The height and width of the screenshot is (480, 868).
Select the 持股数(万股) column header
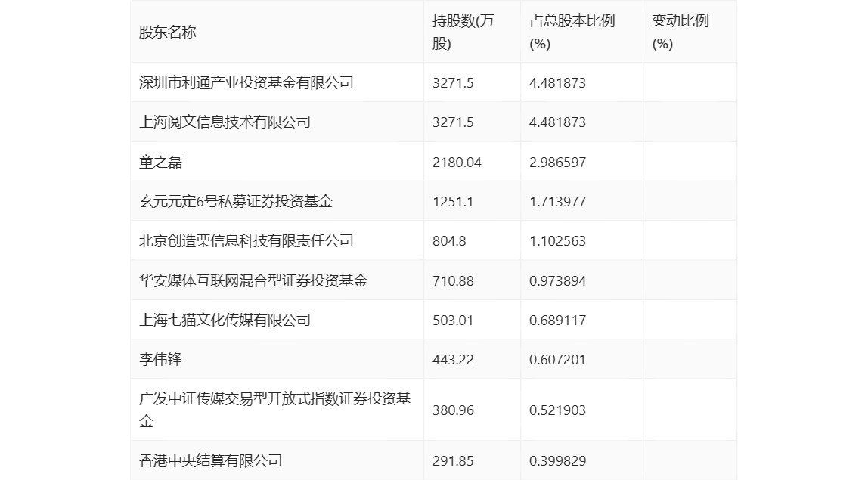click(463, 32)
